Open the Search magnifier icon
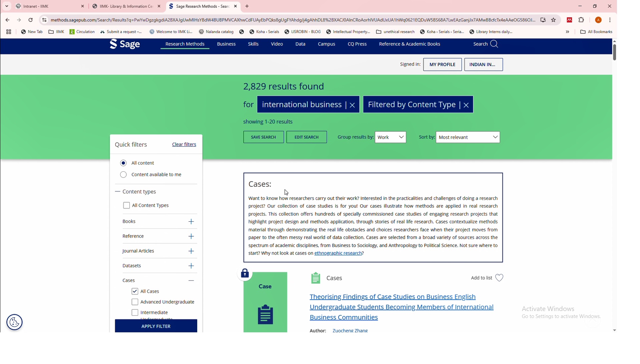This screenshot has height=364, width=640. tap(494, 44)
